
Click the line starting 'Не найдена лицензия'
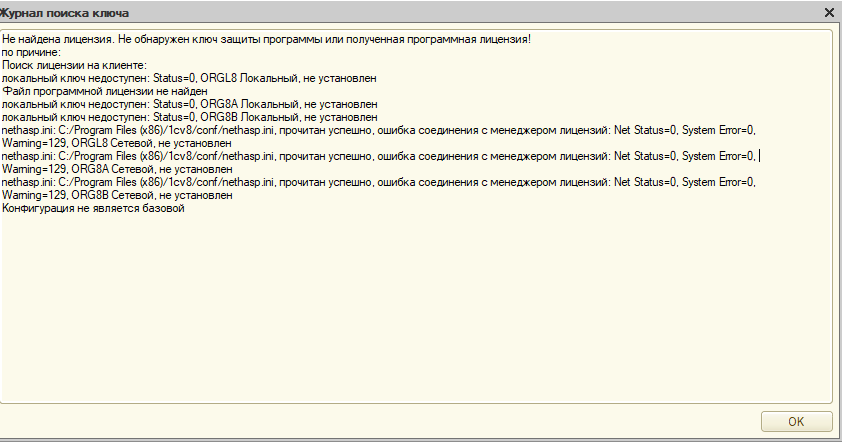click(x=266, y=39)
